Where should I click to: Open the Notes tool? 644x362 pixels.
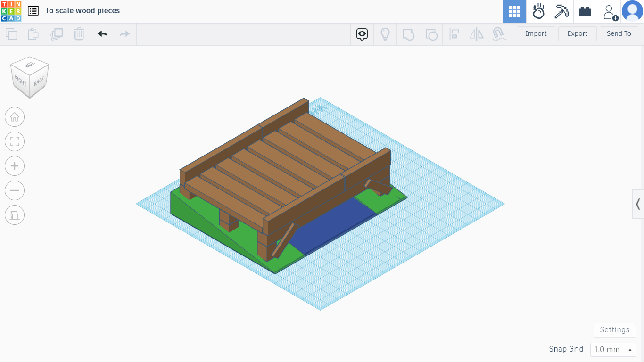pos(362,34)
